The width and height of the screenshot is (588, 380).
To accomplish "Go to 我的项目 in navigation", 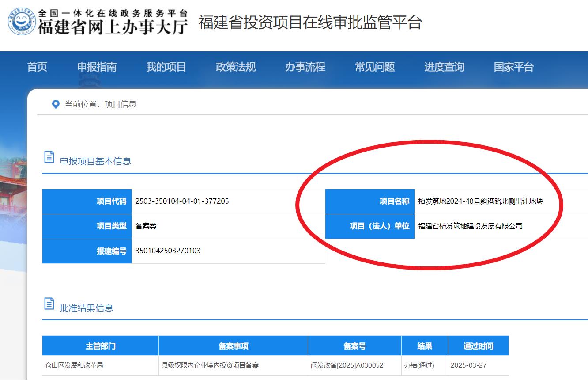I will pos(166,67).
